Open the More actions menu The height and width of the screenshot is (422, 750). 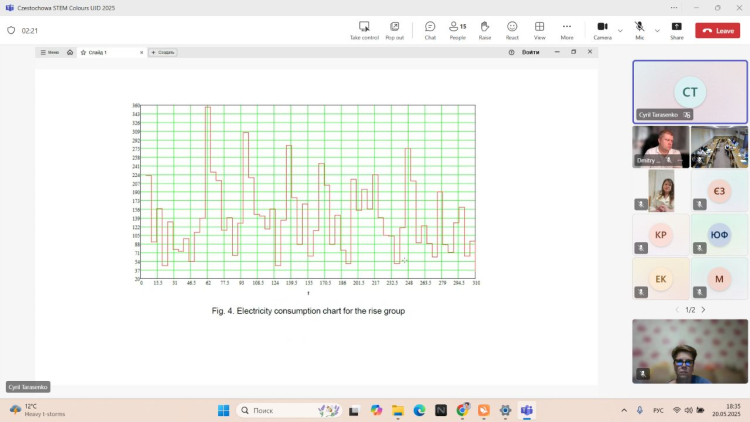point(567,30)
